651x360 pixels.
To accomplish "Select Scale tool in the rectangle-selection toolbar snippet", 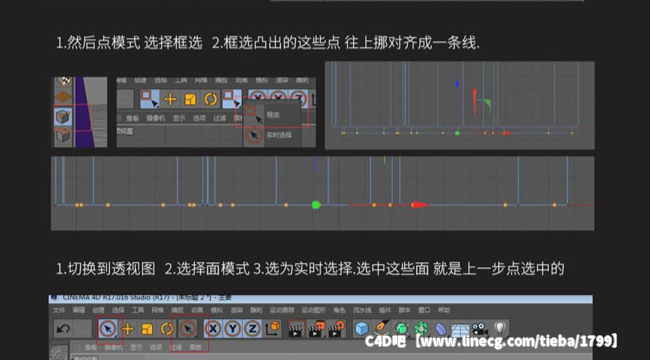I will pyautogui.click(x=190, y=99).
